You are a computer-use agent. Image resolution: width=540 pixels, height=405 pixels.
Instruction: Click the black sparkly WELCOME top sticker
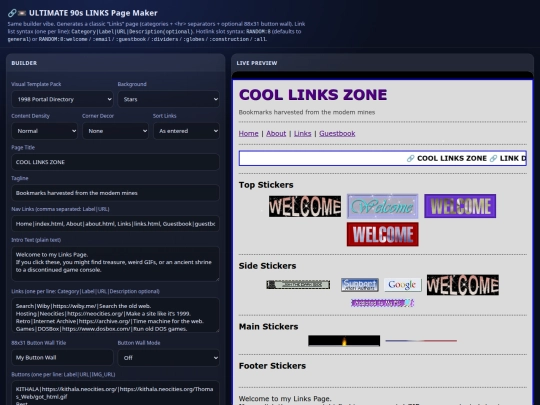pyautogui.click(x=305, y=206)
